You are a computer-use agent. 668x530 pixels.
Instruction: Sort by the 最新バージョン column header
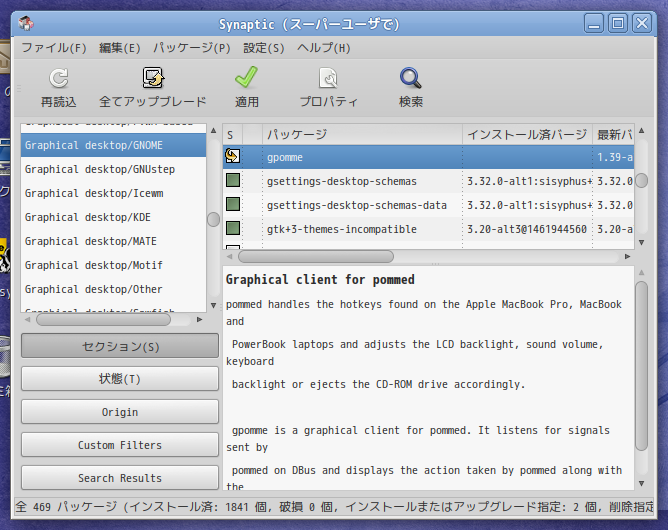(x=613, y=135)
